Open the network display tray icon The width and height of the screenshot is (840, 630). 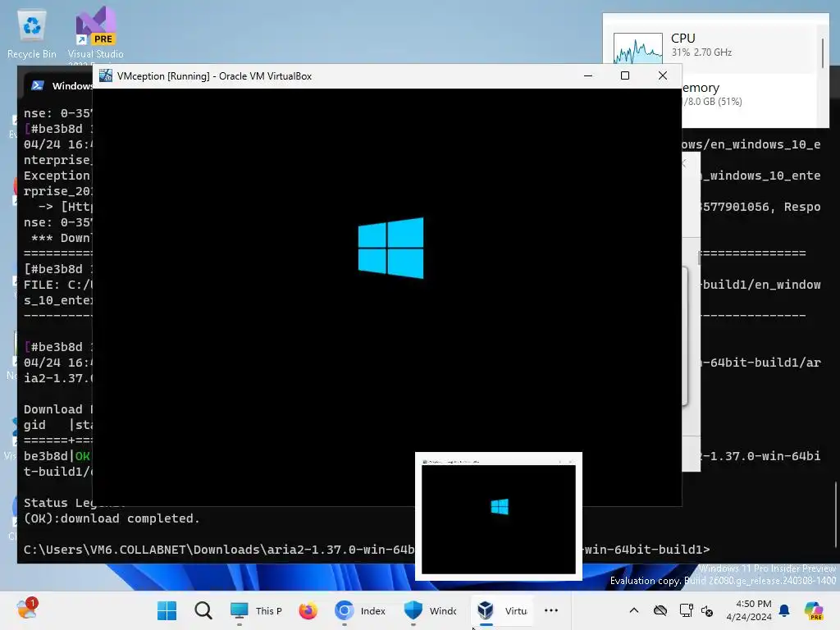[686, 610]
